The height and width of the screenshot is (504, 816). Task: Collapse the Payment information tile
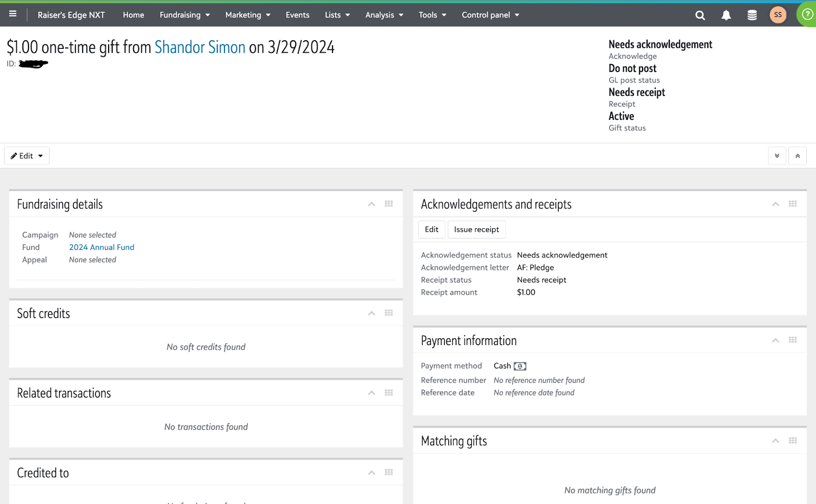point(776,340)
